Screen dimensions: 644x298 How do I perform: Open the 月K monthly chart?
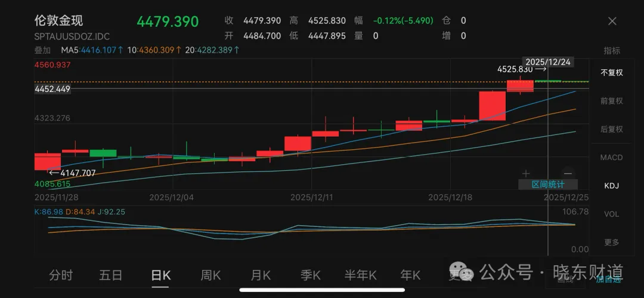[261, 275]
